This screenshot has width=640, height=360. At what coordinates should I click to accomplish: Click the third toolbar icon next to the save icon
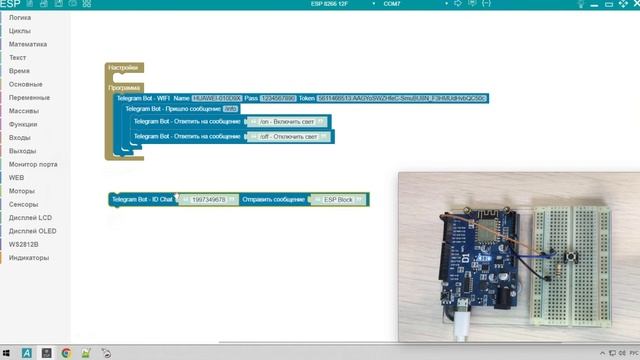click(x=58, y=4)
